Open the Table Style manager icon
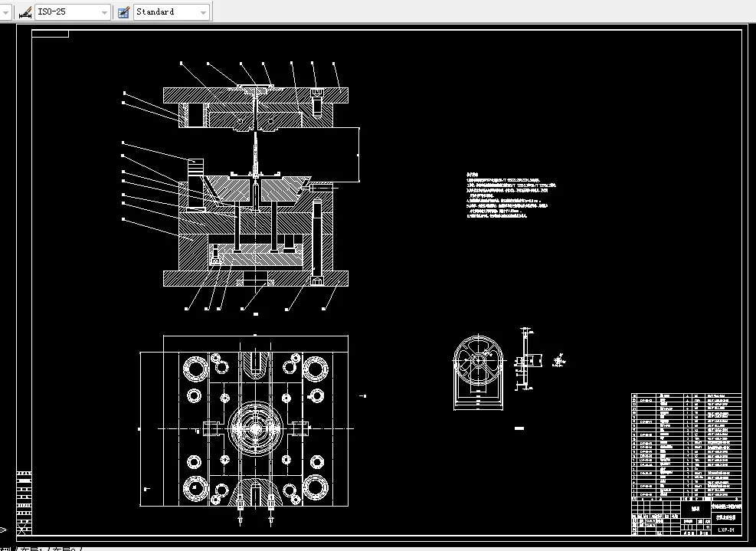756x551 pixels. [124, 12]
